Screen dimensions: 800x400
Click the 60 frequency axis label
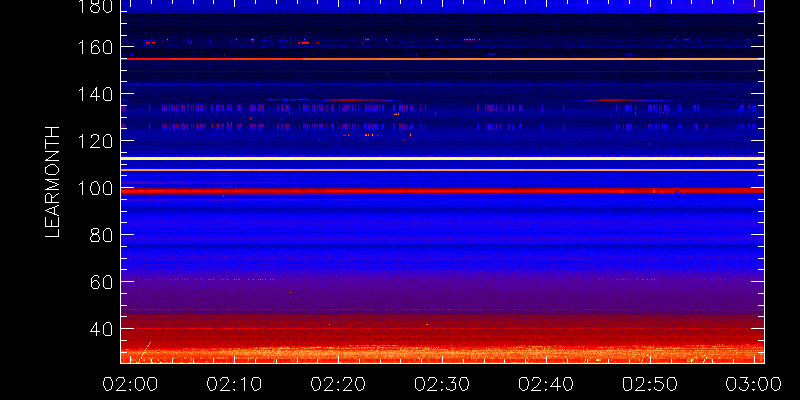tap(101, 282)
